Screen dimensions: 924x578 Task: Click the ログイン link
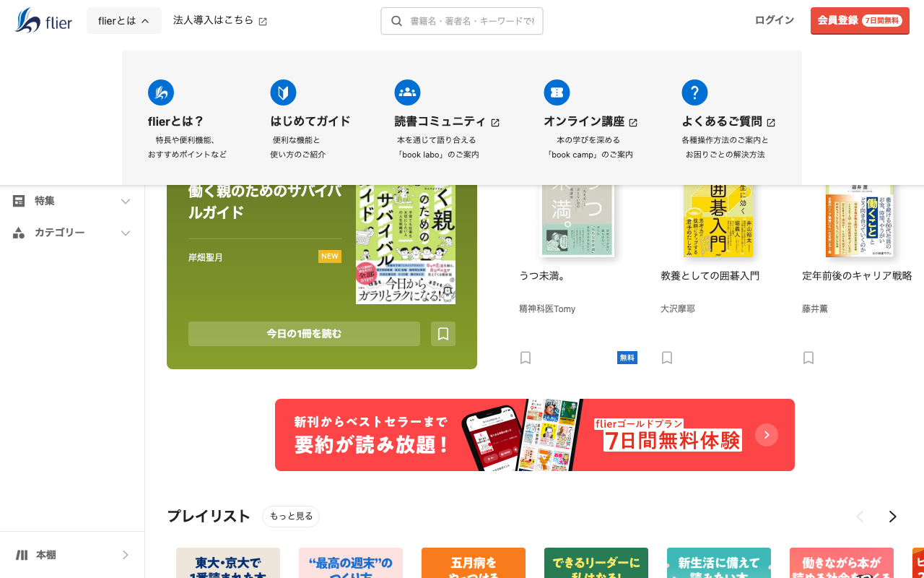[775, 20]
